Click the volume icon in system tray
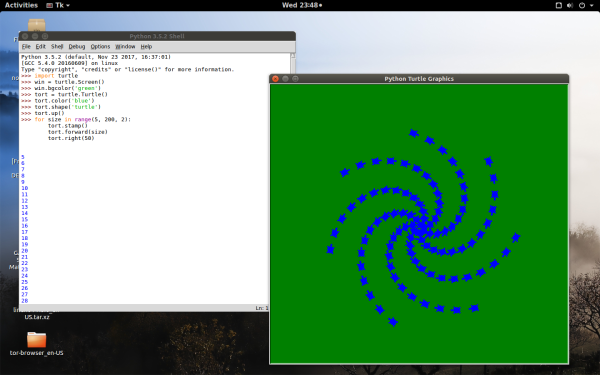This screenshot has width=600, height=375. coord(570,5)
